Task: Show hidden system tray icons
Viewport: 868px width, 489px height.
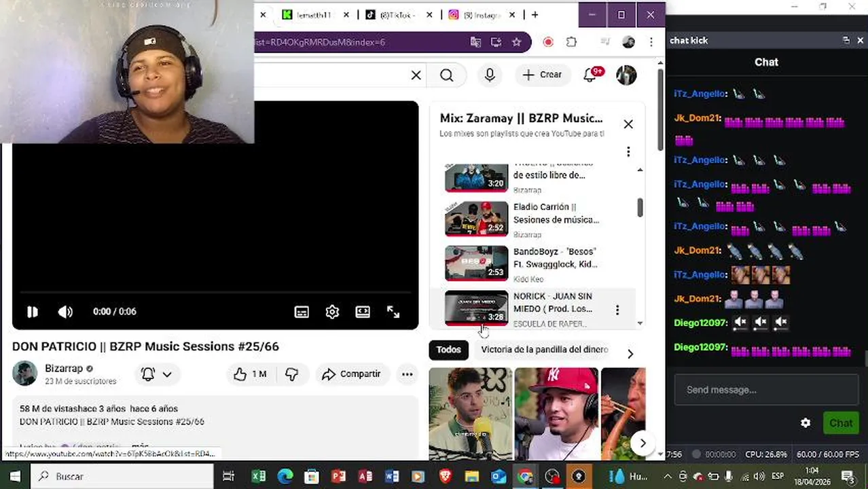Action: 668,476
